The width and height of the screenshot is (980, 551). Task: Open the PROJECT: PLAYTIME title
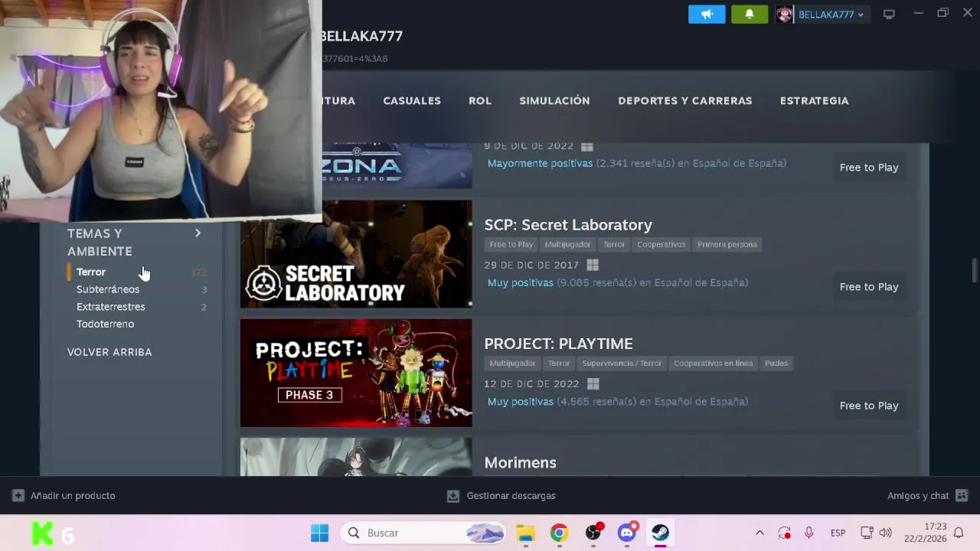[558, 344]
